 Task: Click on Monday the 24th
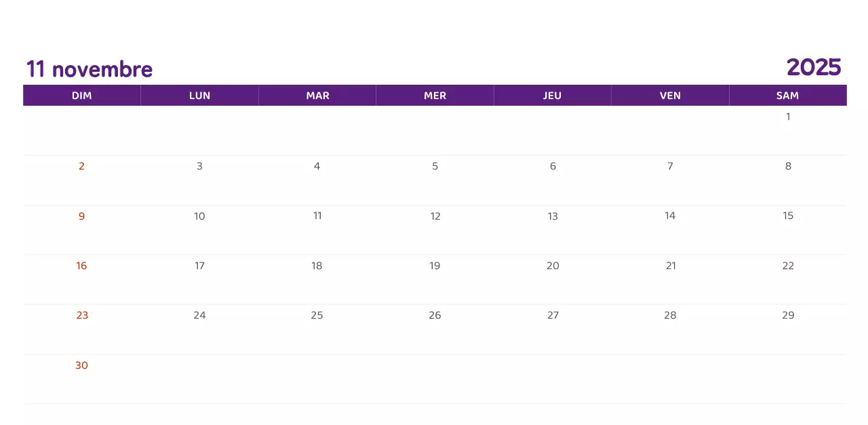click(199, 315)
